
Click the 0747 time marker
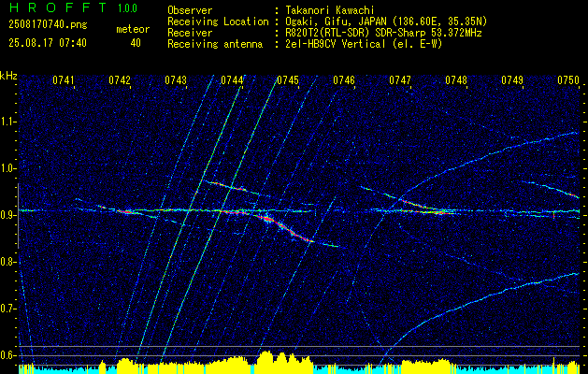click(400, 80)
